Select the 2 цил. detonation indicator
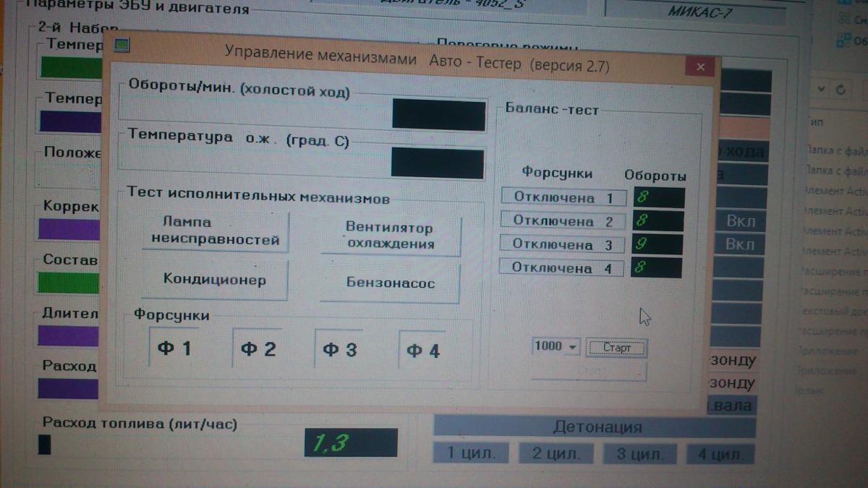Viewport: 868px width, 488px height. tap(556, 454)
